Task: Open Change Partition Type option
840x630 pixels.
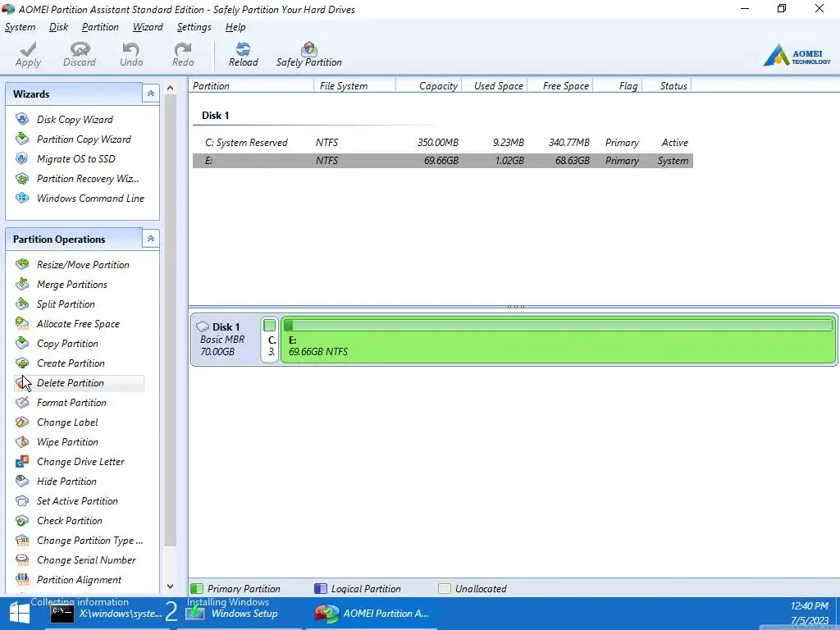Action: coord(89,541)
